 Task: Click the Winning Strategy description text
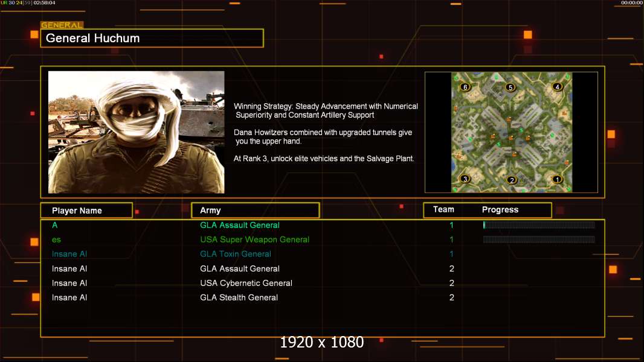[x=326, y=110]
